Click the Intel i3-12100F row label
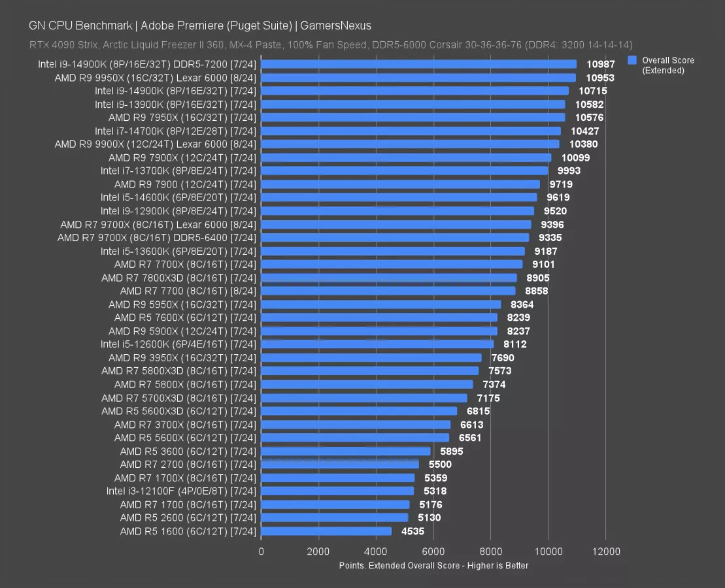This screenshot has width=725, height=588. point(181,491)
